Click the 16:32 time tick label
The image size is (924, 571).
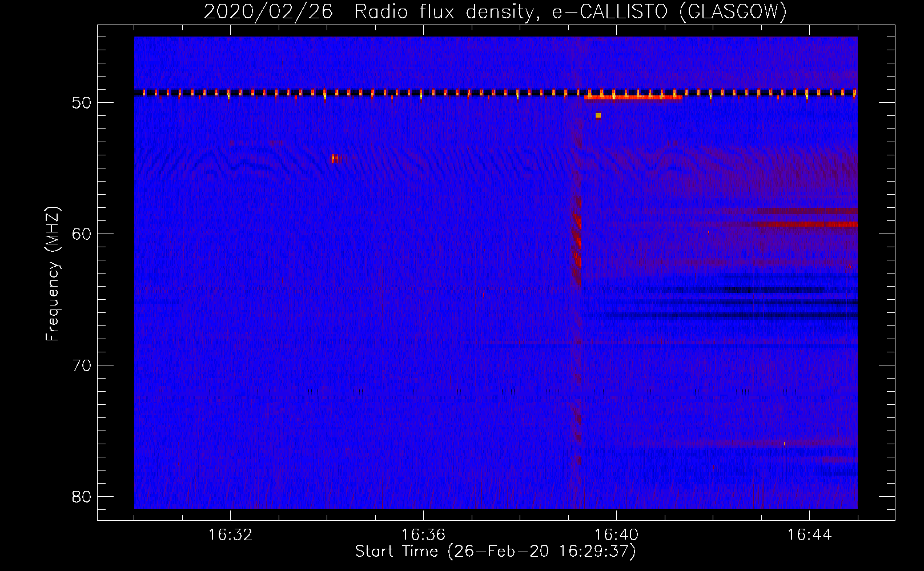[231, 535]
